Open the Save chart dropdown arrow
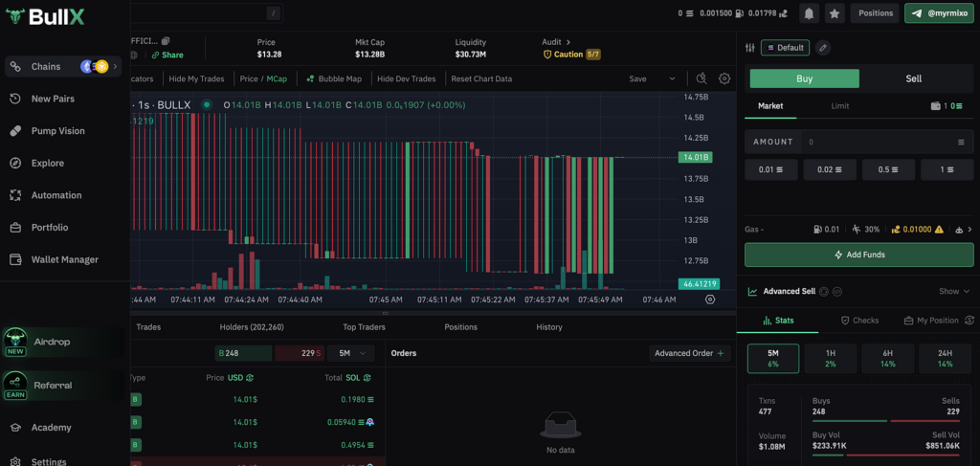Viewport: 980px width, 466px height. (x=673, y=78)
